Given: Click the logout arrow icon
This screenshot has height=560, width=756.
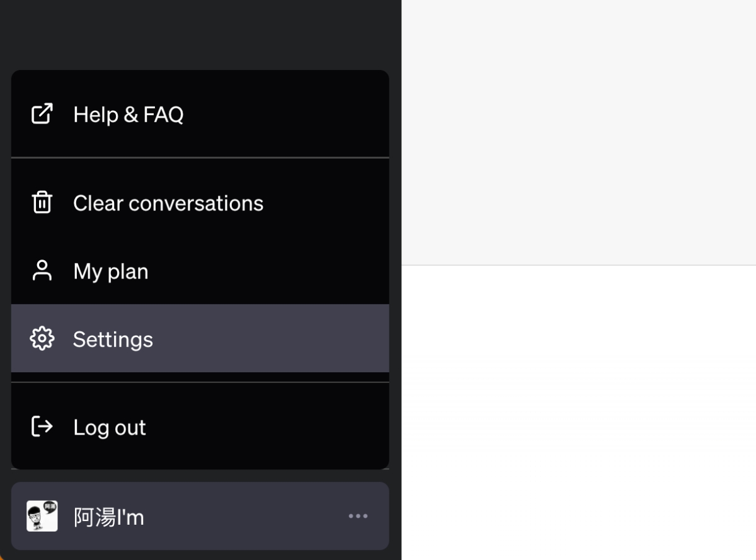Looking at the screenshot, I should (x=42, y=427).
